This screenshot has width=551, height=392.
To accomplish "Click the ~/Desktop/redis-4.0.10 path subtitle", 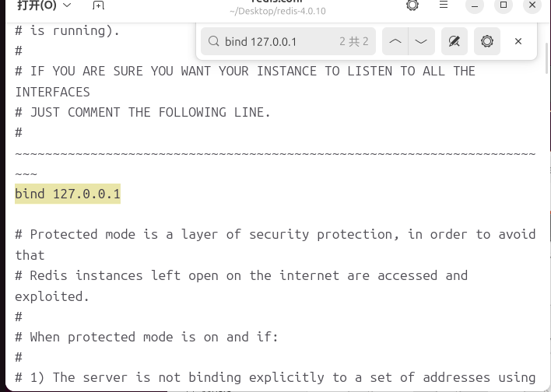I will tap(278, 11).
